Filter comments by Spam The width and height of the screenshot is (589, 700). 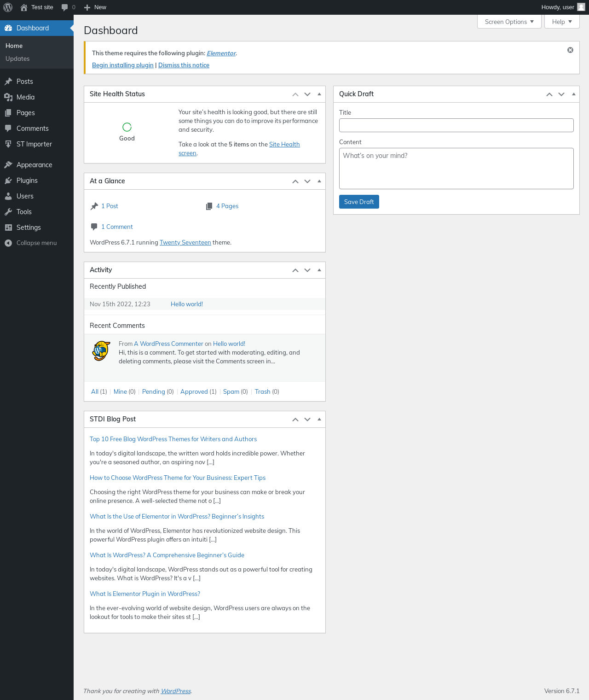pyautogui.click(x=231, y=392)
